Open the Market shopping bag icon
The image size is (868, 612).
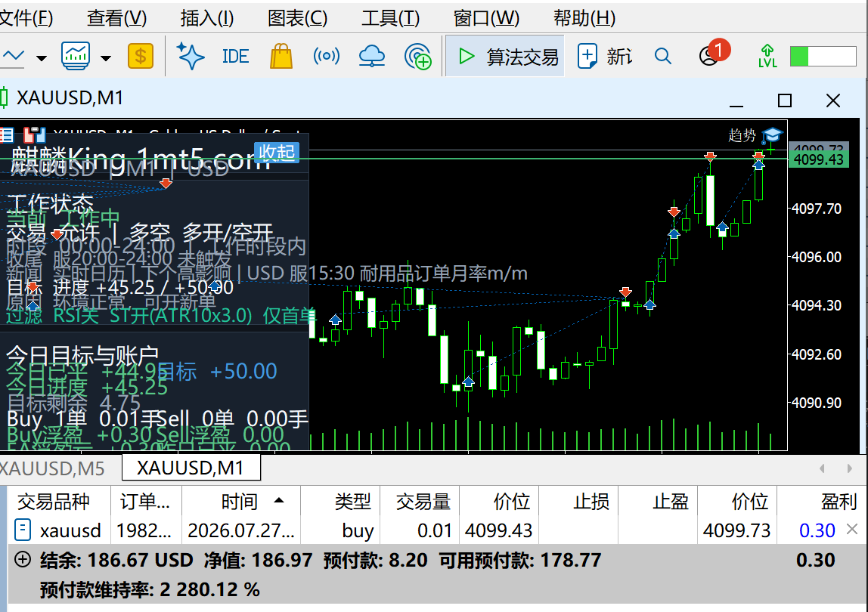click(x=281, y=56)
